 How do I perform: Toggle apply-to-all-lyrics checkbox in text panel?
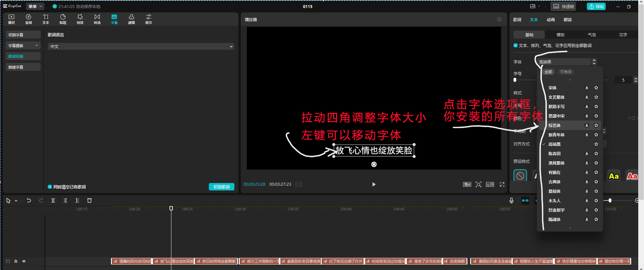pyautogui.click(x=516, y=45)
